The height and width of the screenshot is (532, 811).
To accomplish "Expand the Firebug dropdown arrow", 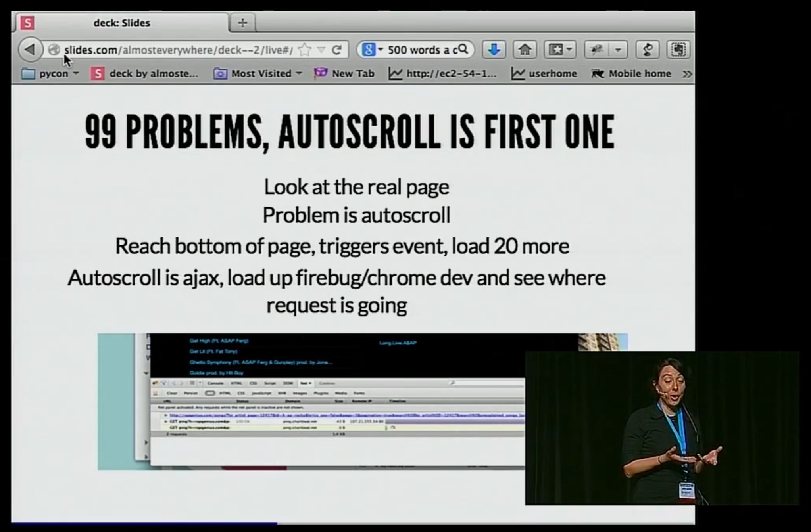I will [x=618, y=50].
